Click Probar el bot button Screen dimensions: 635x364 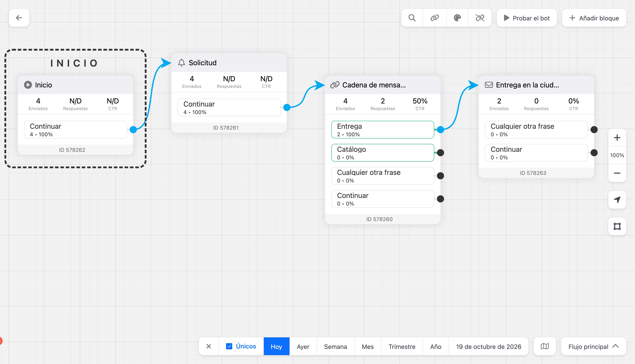[x=527, y=18]
